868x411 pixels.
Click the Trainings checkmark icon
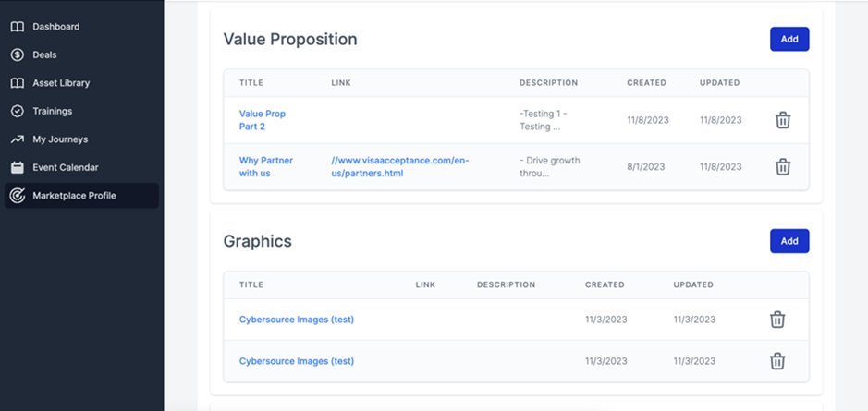(18, 111)
